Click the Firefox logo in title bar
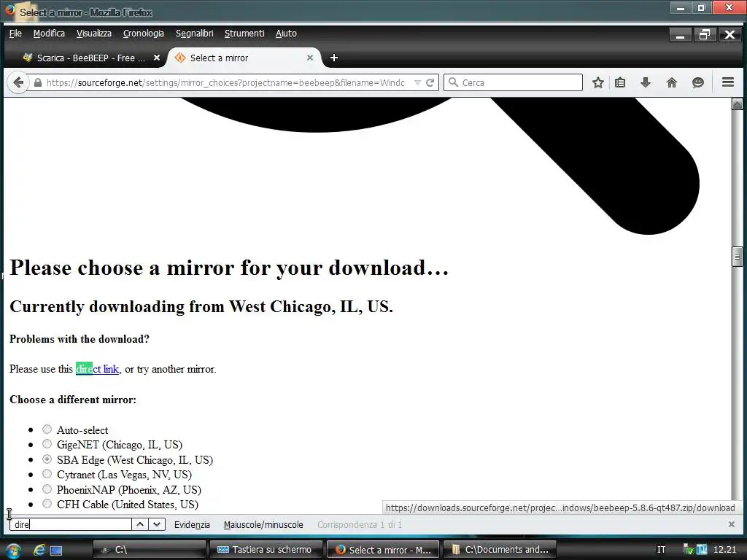This screenshot has width=747, height=560. 10,10
